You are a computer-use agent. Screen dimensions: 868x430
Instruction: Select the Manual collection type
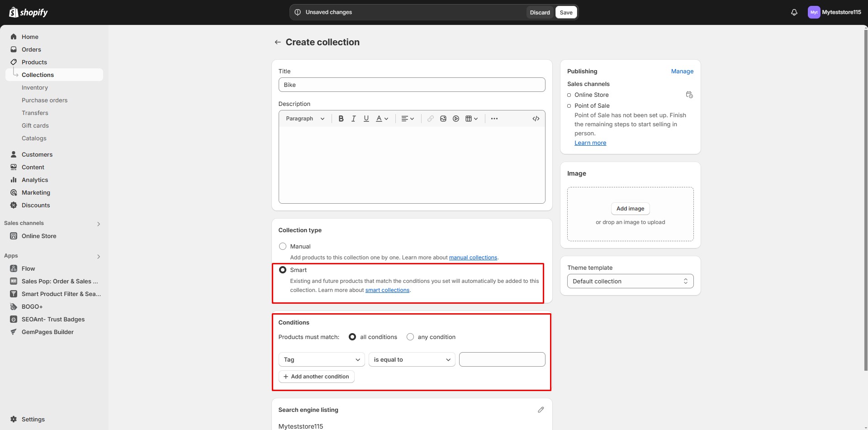(x=283, y=246)
